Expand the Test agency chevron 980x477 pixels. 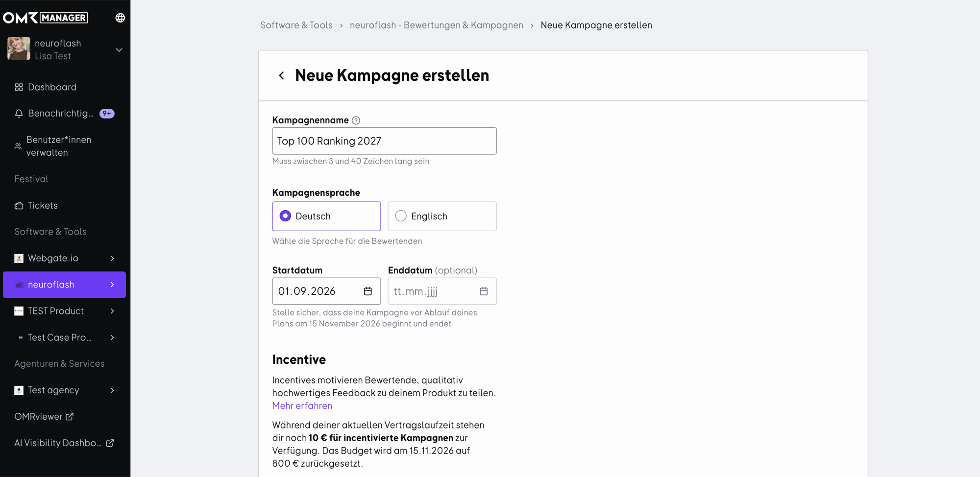pyautogui.click(x=112, y=390)
